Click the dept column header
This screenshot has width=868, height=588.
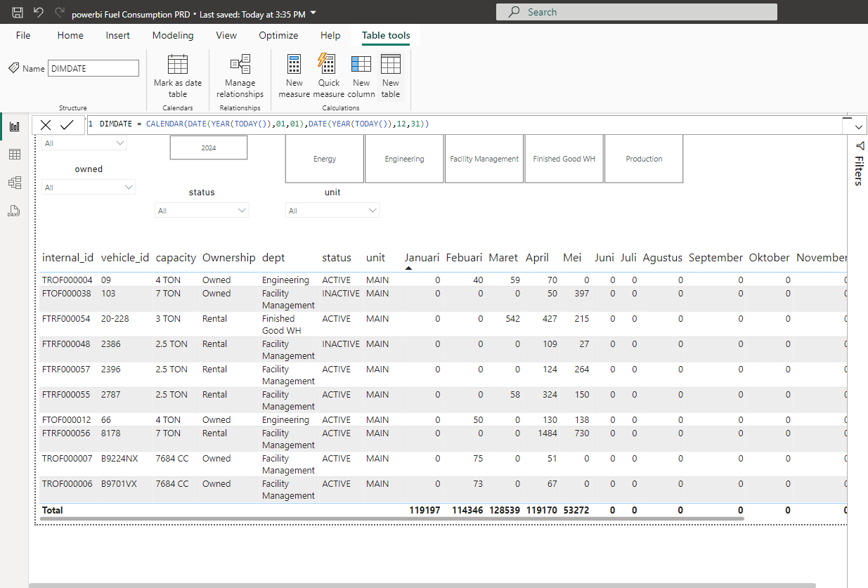point(273,258)
